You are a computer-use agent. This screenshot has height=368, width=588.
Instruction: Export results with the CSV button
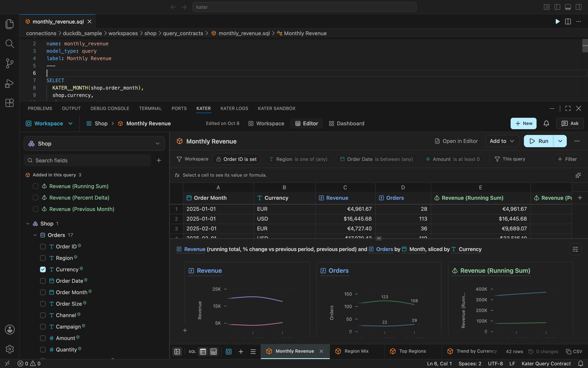574,351
